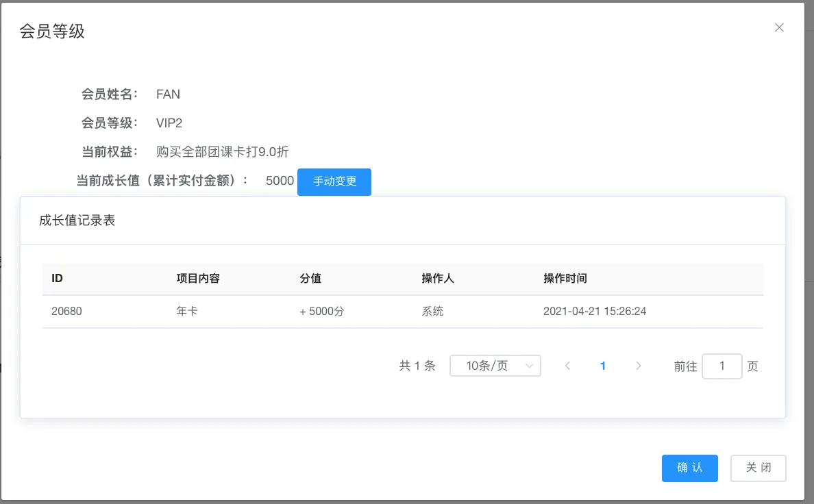Select the record ID 20680 cell
Viewport: 814px width, 504px height.
66,312
